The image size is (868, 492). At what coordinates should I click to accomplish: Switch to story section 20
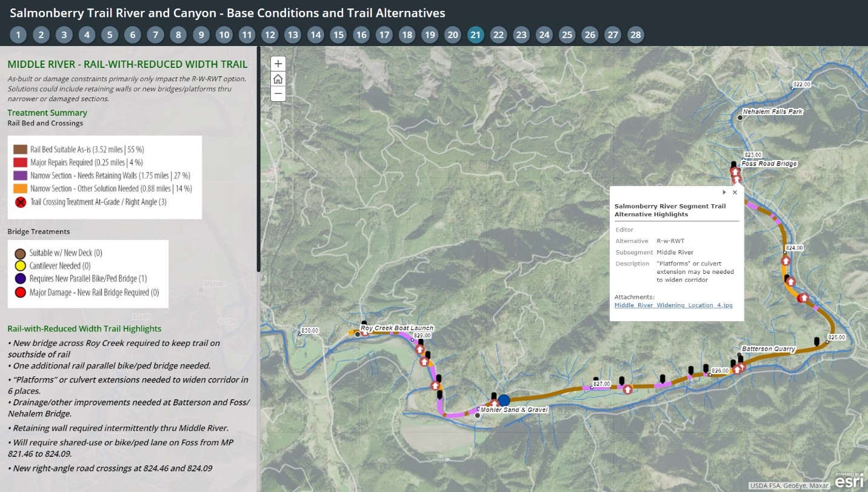[452, 35]
